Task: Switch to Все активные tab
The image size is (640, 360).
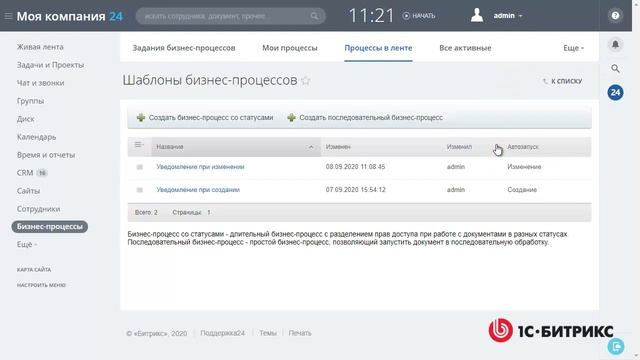Action: click(x=465, y=48)
